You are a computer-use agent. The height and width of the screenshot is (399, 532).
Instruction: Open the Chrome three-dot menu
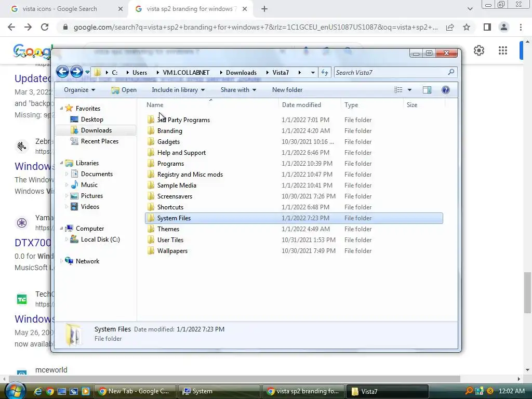click(x=521, y=27)
